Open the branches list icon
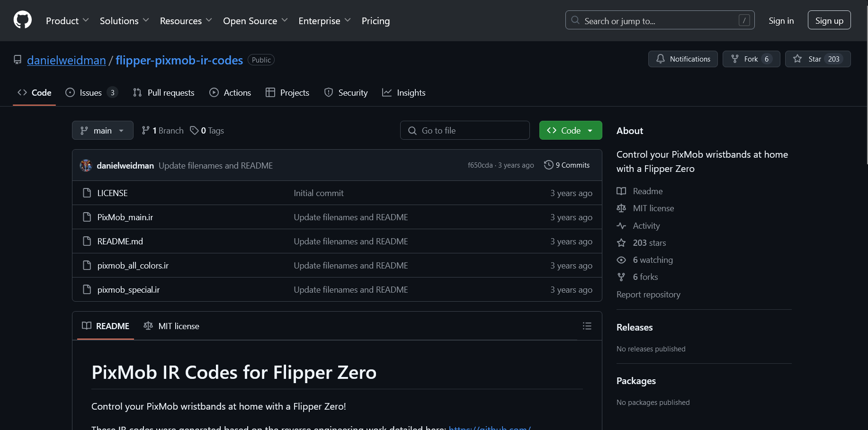This screenshot has height=430, width=868. [146, 130]
